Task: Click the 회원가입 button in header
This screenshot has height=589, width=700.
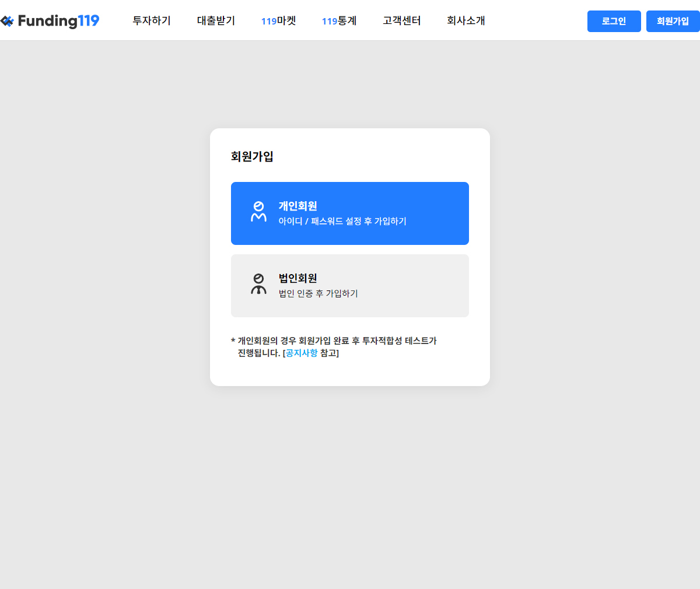Action: click(673, 21)
